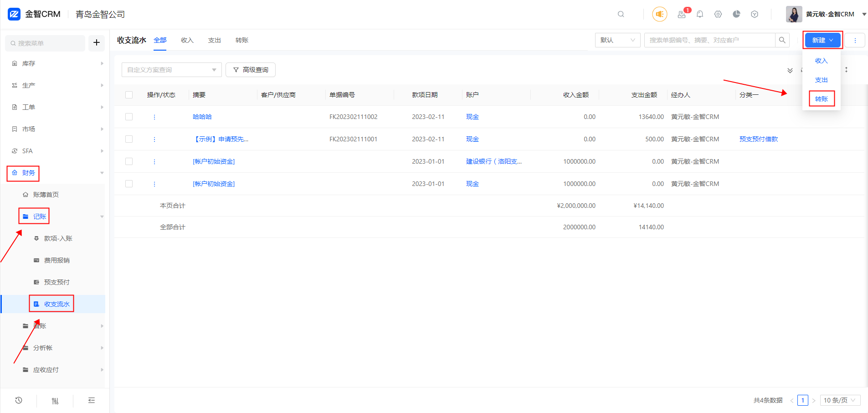Image resolution: width=868 pixels, height=413 pixels.
Task: Open the user account dropdown arrow
Action: click(x=864, y=15)
